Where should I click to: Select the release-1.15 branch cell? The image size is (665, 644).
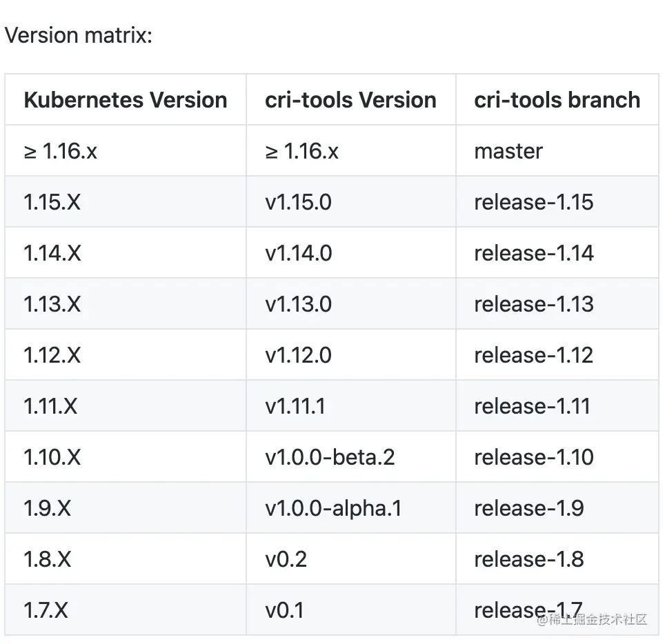tap(533, 202)
